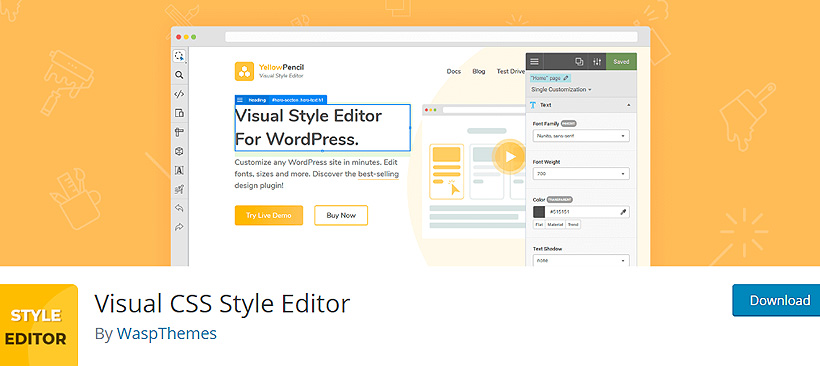The height and width of the screenshot is (366, 820).
Task: Click the dark color swatch preview
Action: (539, 212)
